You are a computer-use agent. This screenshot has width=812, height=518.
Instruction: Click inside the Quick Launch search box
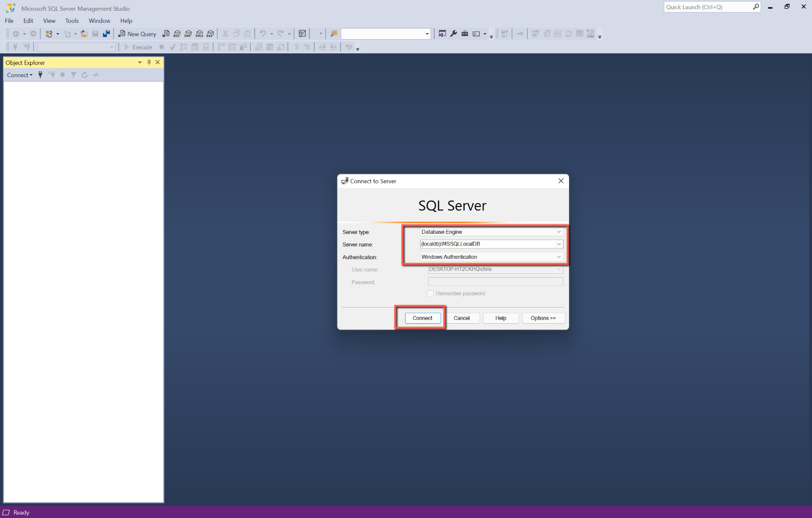click(x=708, y=7)
